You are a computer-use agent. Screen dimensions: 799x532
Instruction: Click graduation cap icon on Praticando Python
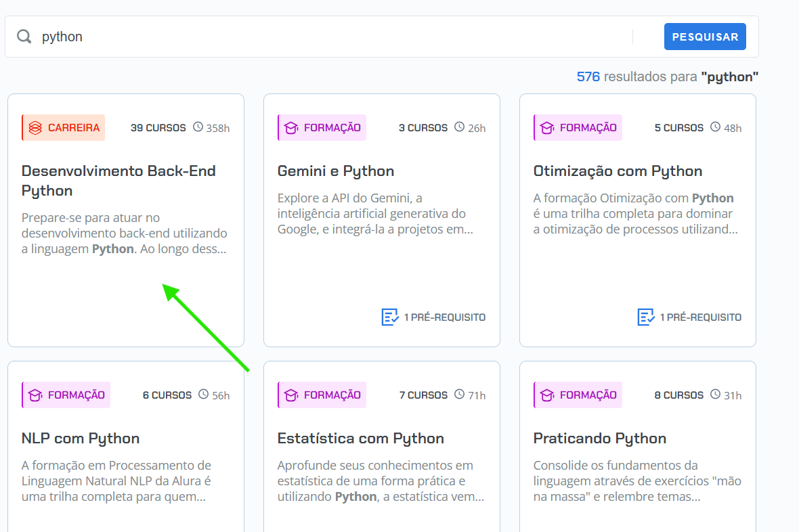[x=547, y=395]
